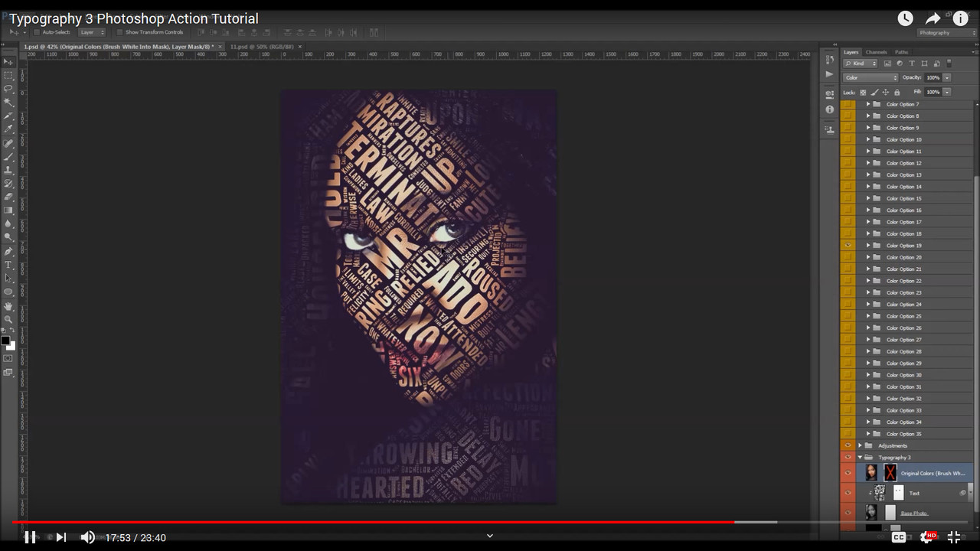The width and height of the screenshot is (980, 551).
Task: Click the foreground color swatch
Action: pyautogui.click(x=5, y=341)
